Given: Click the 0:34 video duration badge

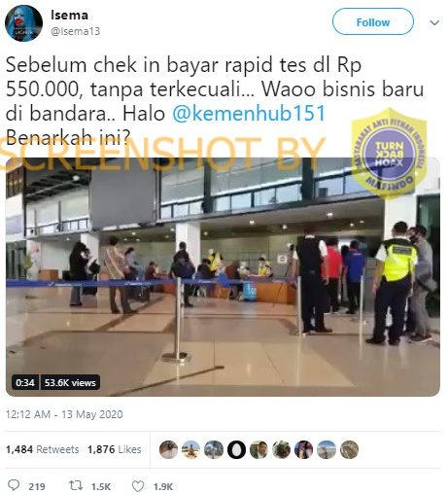Looking at the screenshot, I should coord(25,382).
